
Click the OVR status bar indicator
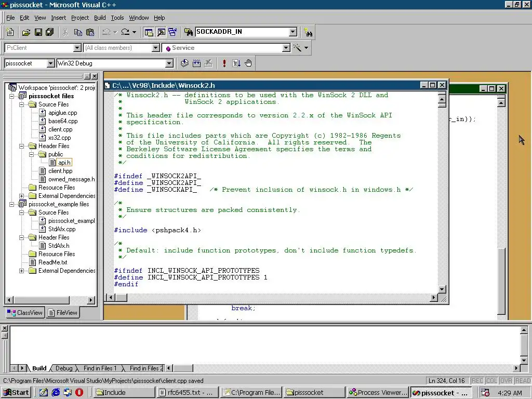coord(506,381)
